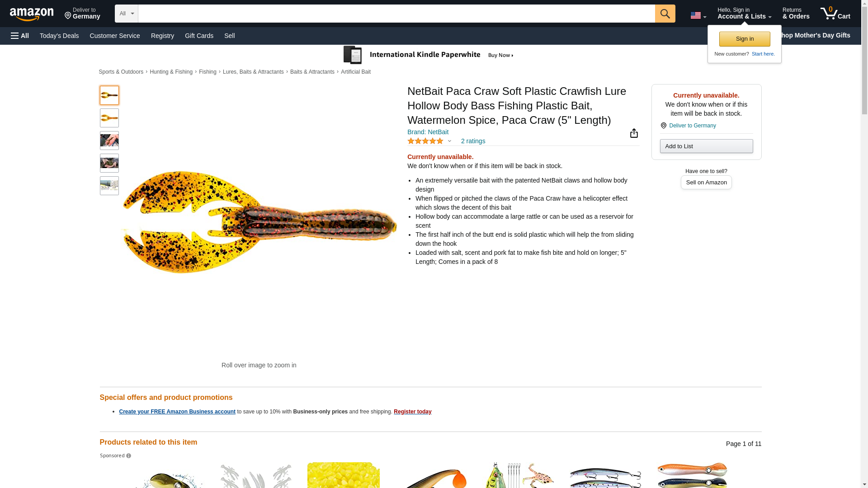Click the Add to List button
This screenshot has height=488, width=868.
pyautogui.click(x=706, y=146)
